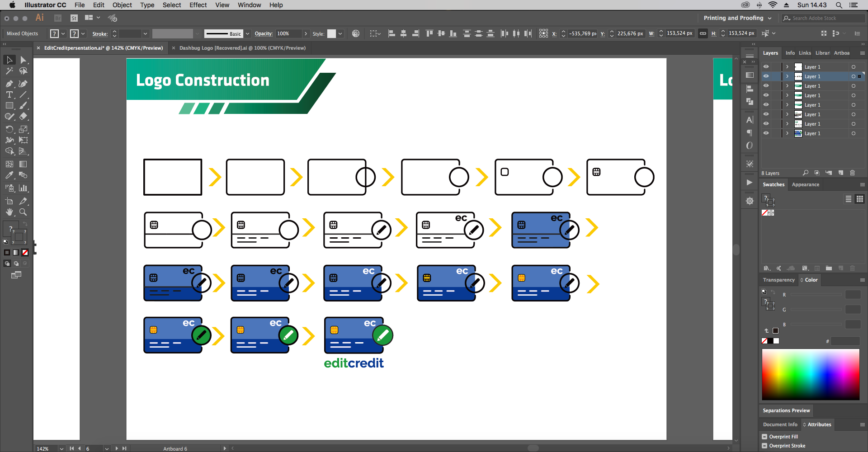Open the stroke weight dropdown
The width and height of the screenshot is (868, 452).
(x=145, y=34)
